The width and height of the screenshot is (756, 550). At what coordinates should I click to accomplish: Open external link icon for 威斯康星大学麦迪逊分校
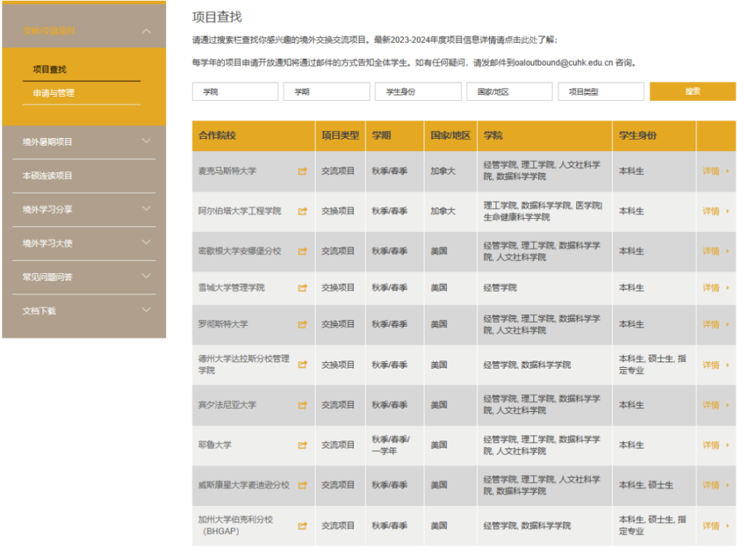point(302,486)
